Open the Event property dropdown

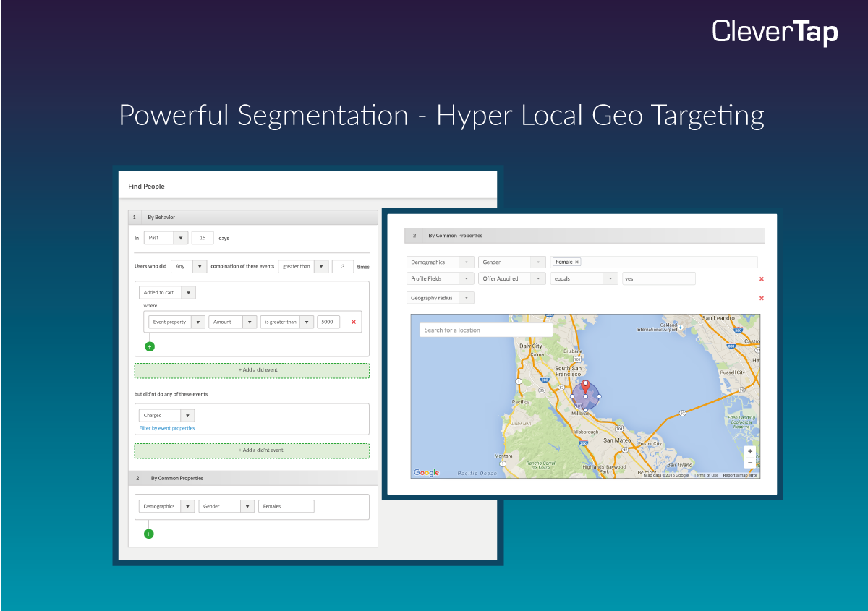(x=176, y=322)
